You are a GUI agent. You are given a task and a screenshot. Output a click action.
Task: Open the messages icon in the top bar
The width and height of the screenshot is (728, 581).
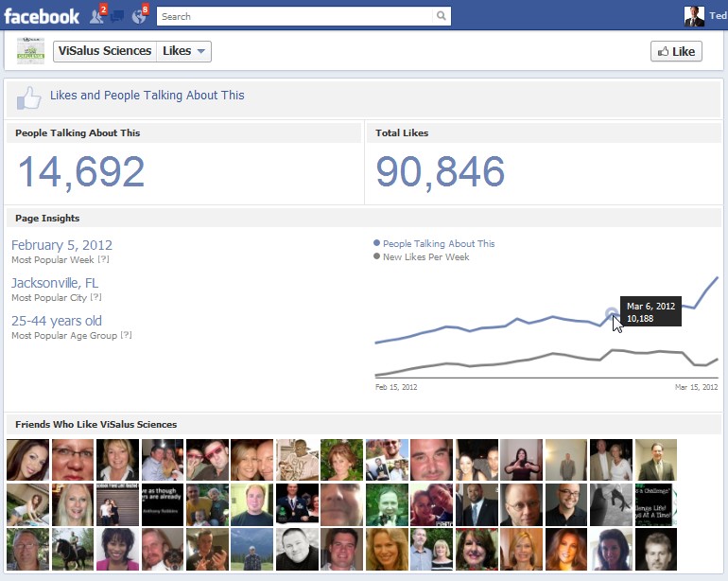[x=117, y=17]
